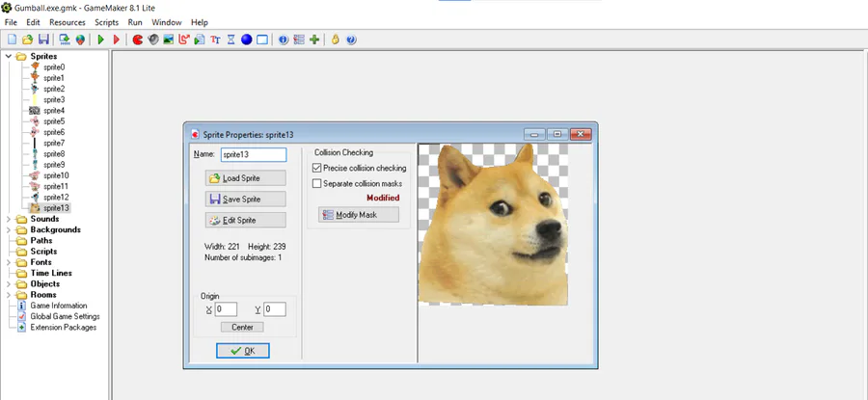The width and height of the screenshot is (868, 400).
Task: Expand the Objects folder
Action: pos(9,283)
